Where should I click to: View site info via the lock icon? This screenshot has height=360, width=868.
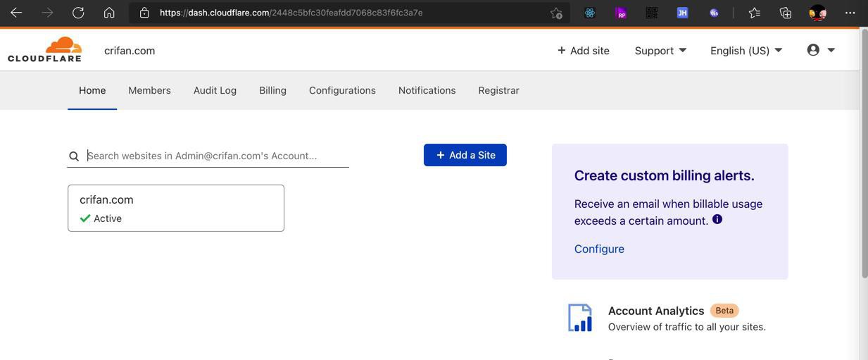[x=144, y=13]
